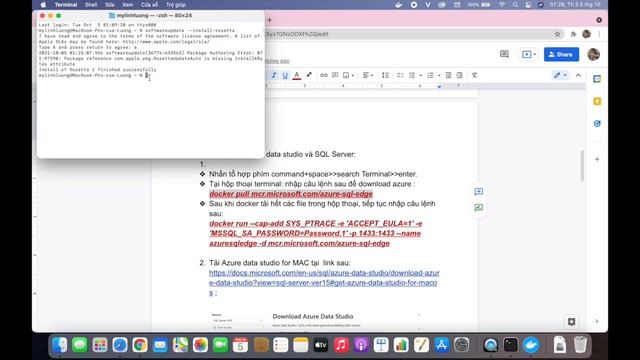Open Keep in Docs side panel

tap(597, 101)
